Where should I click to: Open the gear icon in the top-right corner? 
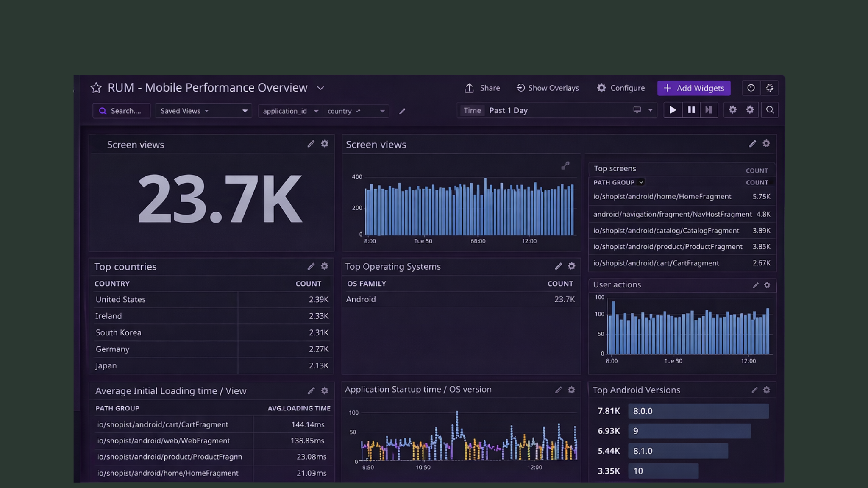coord(770,88)
